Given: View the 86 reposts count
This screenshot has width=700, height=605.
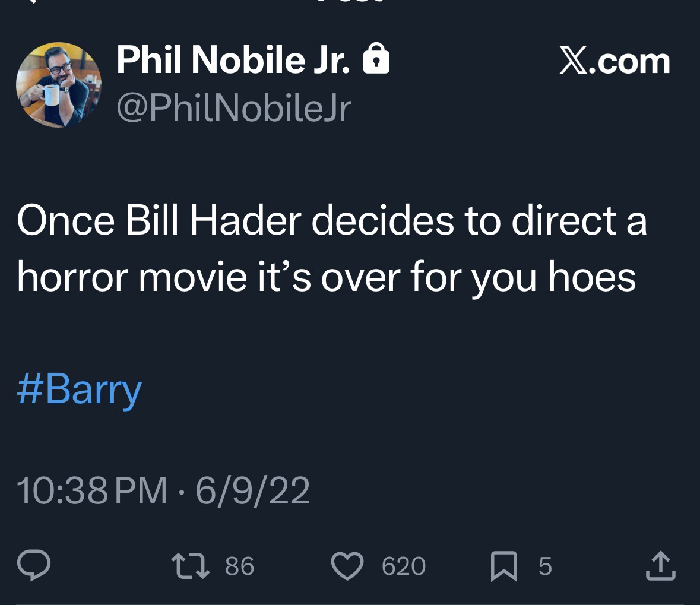Looking at the screenshot, I should pos(239,566).
